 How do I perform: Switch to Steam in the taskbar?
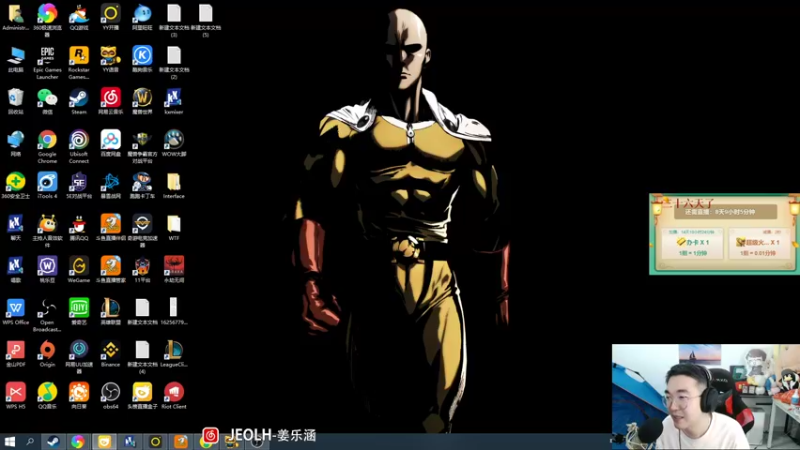[53, 442]
